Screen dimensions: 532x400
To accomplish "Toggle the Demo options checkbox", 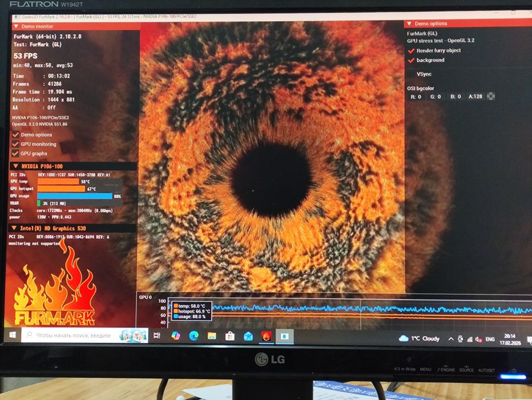I will 15,134.
